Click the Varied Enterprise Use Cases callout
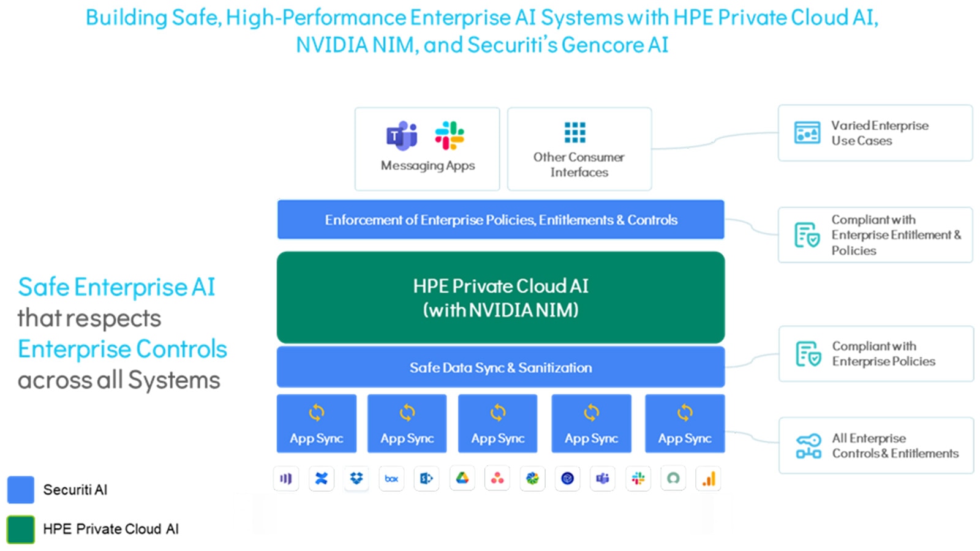980x551 pixels. pyautogui.click(x=875, y=133)
